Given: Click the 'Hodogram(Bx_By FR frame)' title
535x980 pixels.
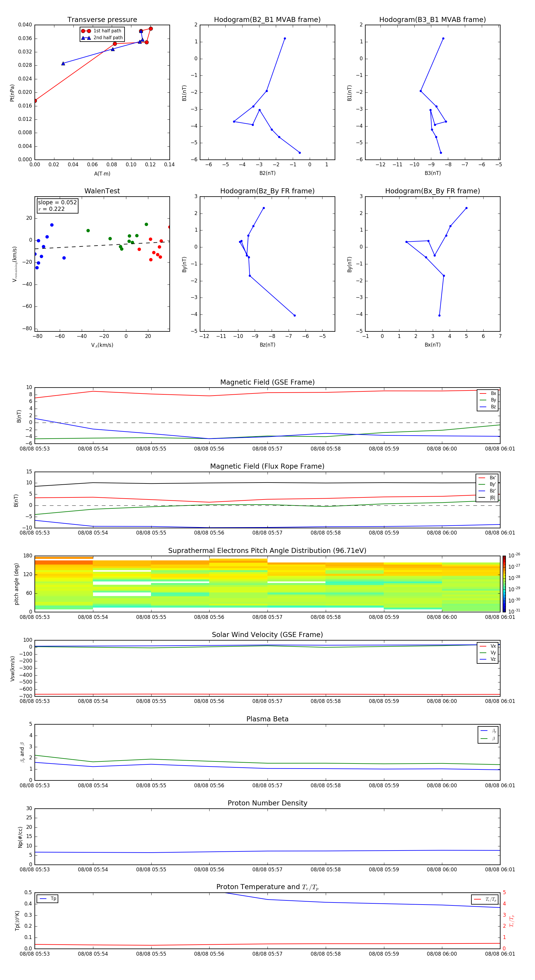Looking at the screenshot, I should click(x=432, y=191).
